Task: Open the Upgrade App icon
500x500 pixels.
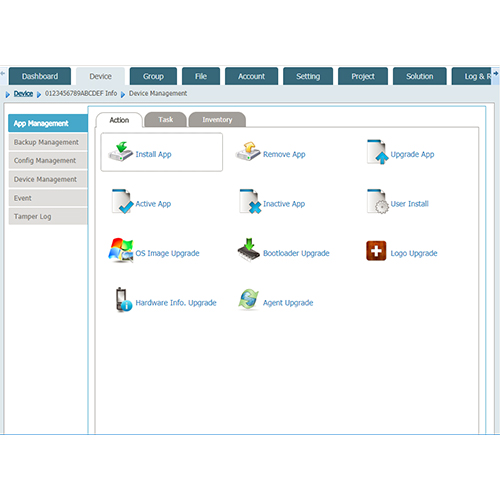Action: [377, 152]
